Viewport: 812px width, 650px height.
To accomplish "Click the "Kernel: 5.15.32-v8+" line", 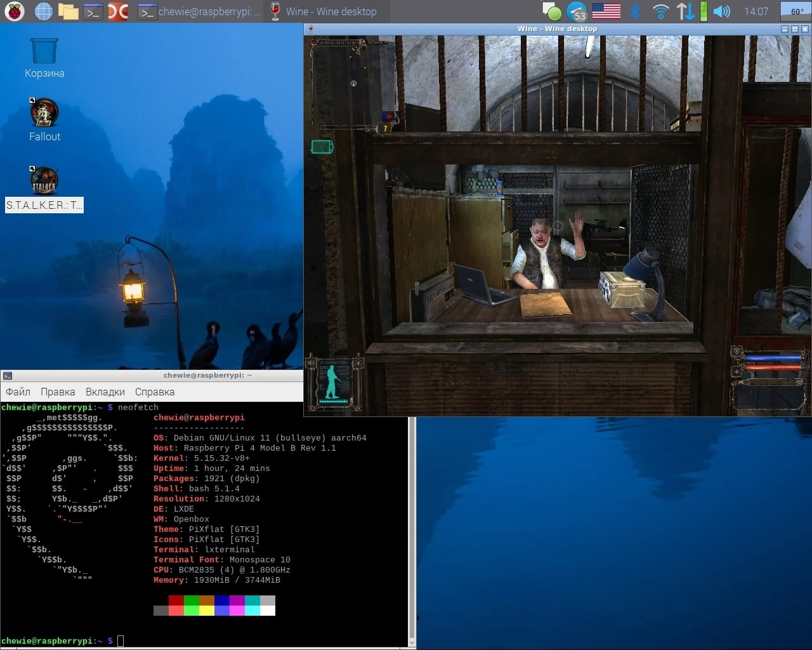I will [x=202, y=458].
